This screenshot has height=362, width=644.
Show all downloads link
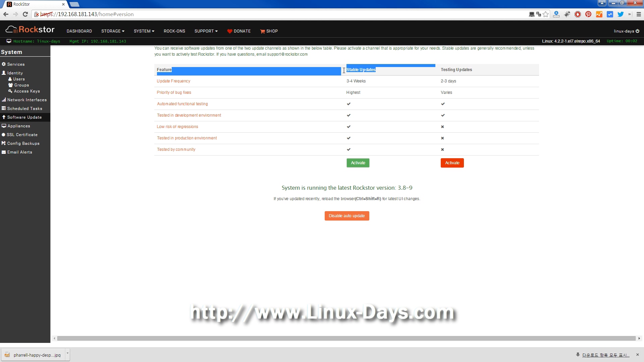(605, 355)
